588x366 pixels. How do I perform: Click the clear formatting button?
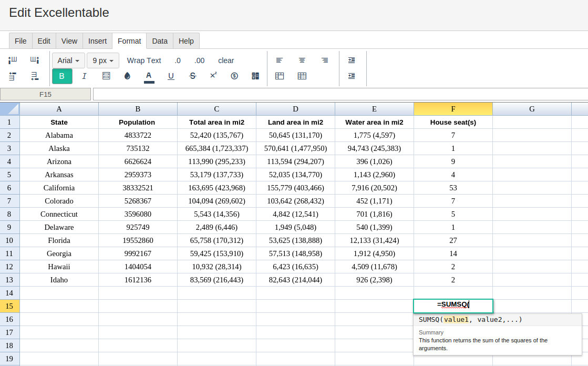click(226, 60)
